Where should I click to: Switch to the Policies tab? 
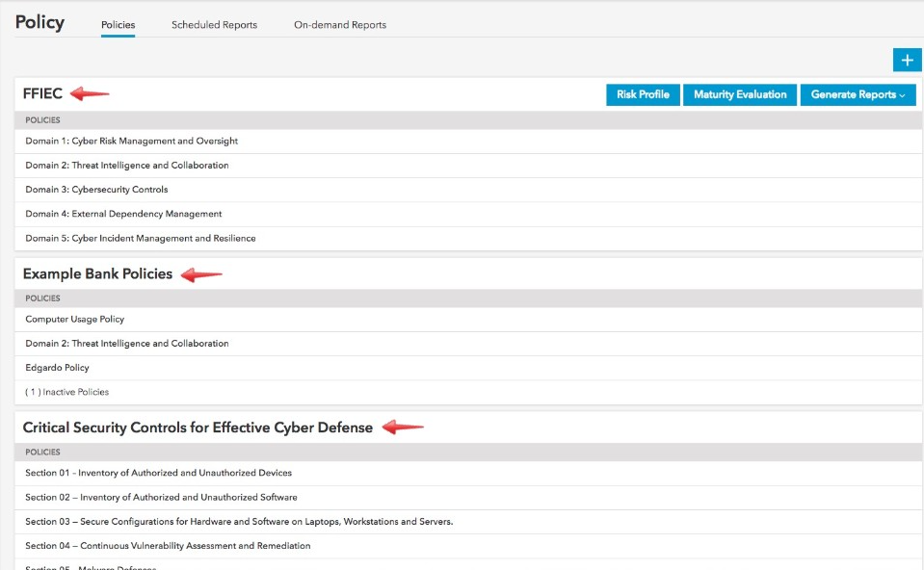click(x=118, y=25)
